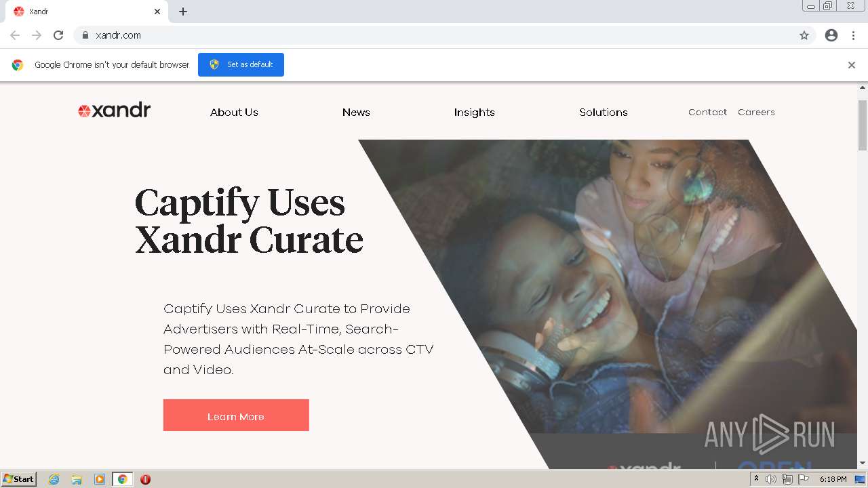Follow the Careers link
Viewport: 868px width, 488px height.
pos(756,113)
